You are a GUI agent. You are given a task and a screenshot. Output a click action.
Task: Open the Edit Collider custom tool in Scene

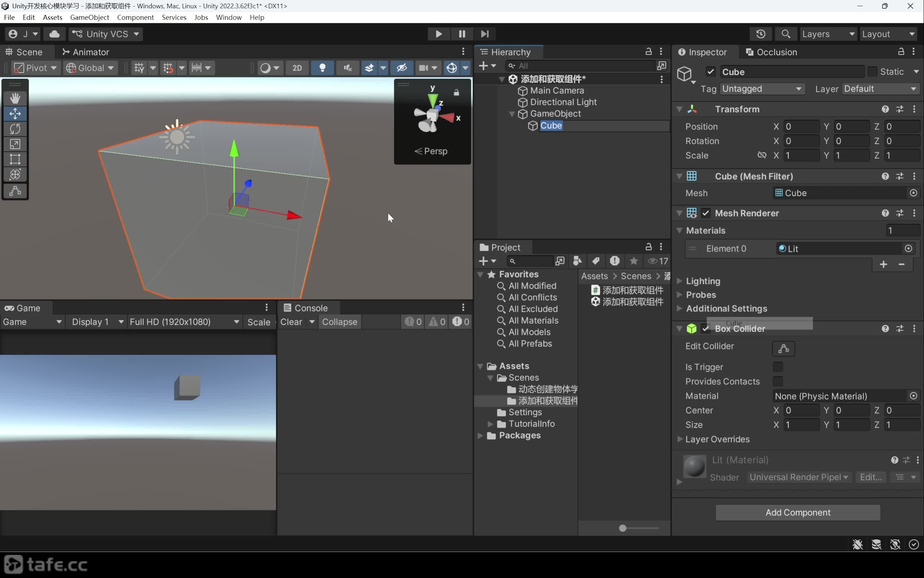[x=15, y=191]
